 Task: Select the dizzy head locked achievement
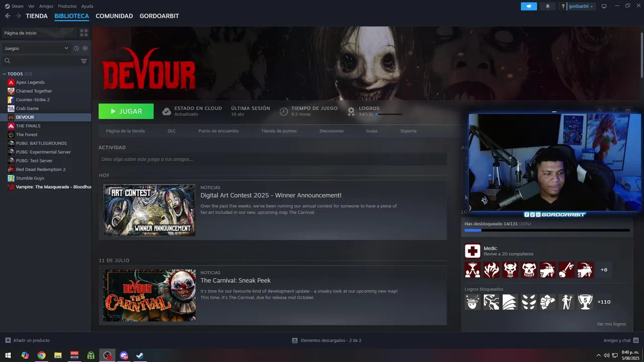coord(472,302)
